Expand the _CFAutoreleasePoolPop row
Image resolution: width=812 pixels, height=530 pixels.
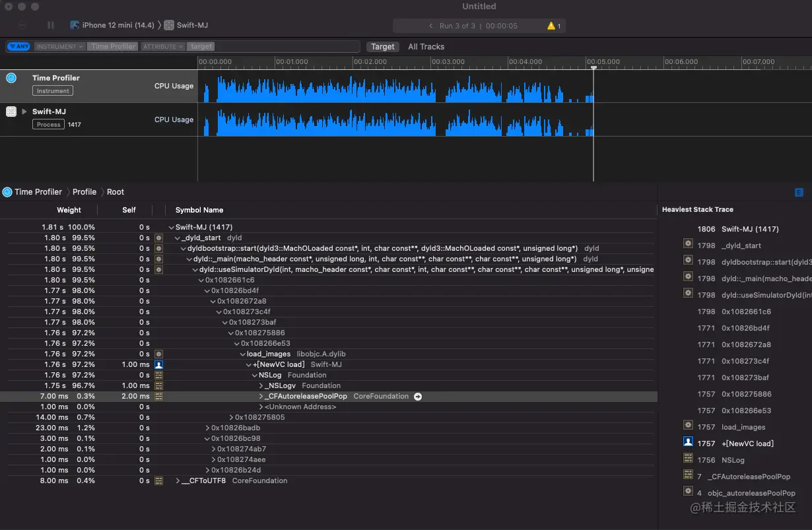point(261,396)
